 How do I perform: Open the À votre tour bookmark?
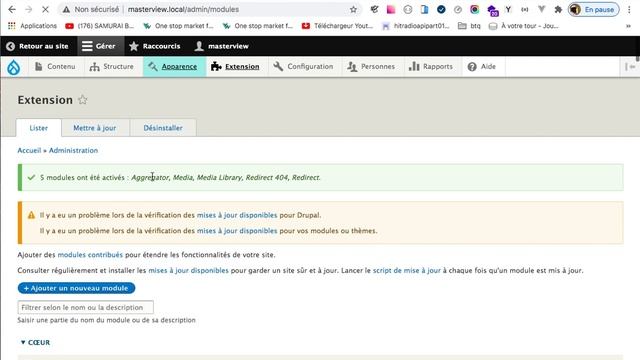pos(524,26)
